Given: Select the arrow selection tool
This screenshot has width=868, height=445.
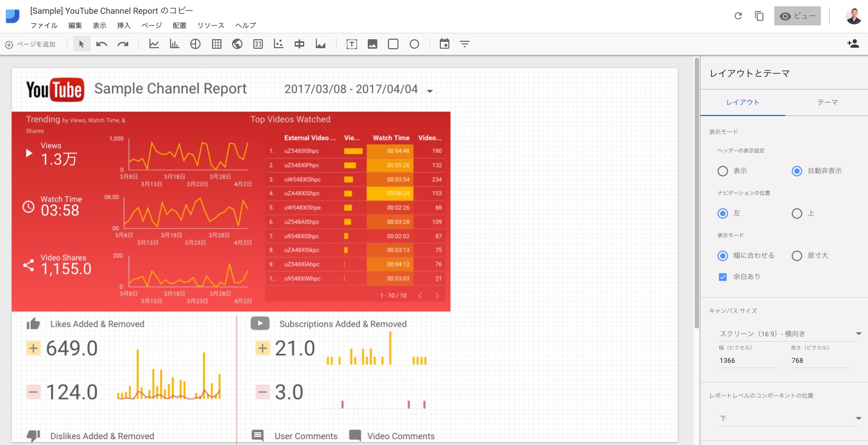Looking at the screenshot, I should pyautogui.click(x=82, y=44).
